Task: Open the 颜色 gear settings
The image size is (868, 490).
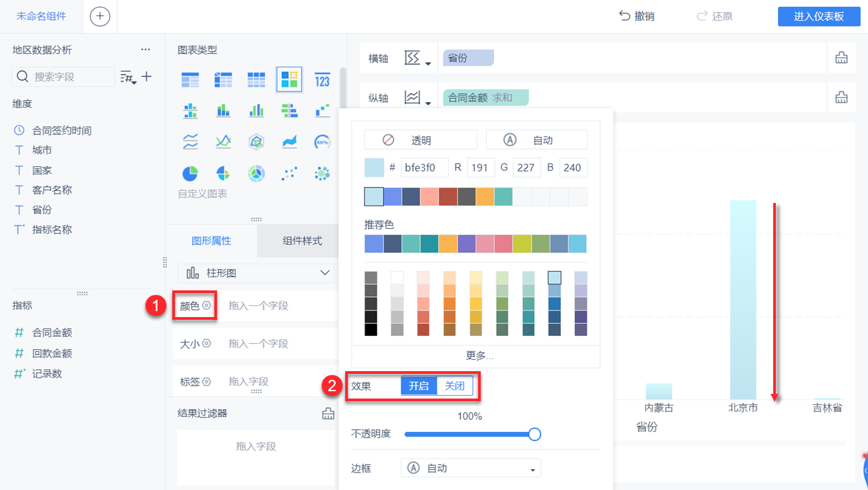Action: tap(207, 305)
